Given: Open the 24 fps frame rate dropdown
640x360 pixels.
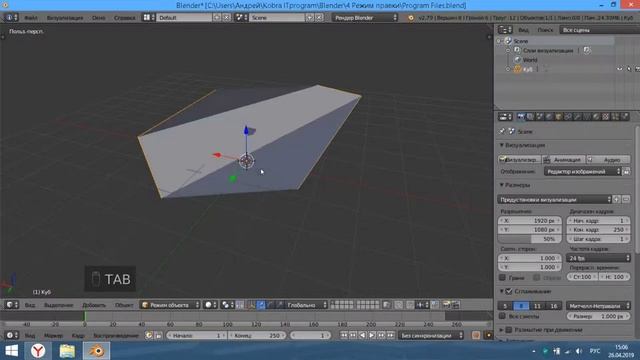Looking at the screenshot, I should [x=598, y=258].
